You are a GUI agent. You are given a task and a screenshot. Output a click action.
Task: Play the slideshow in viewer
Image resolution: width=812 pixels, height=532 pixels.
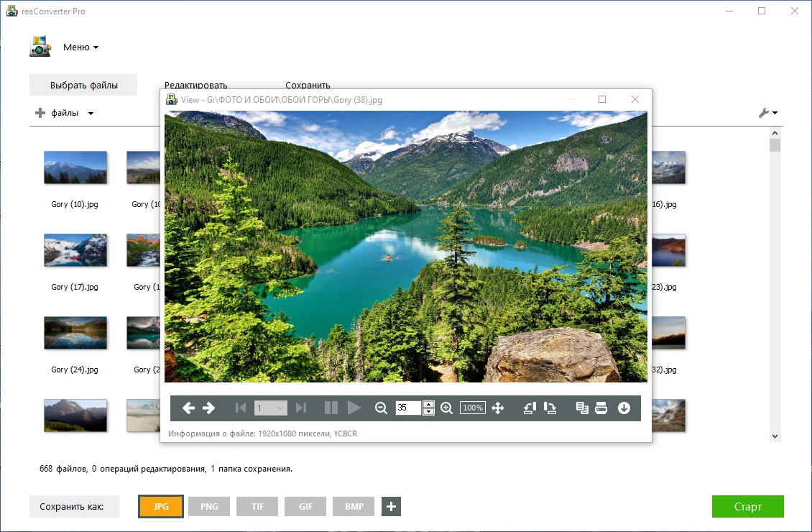coord(354,408)
